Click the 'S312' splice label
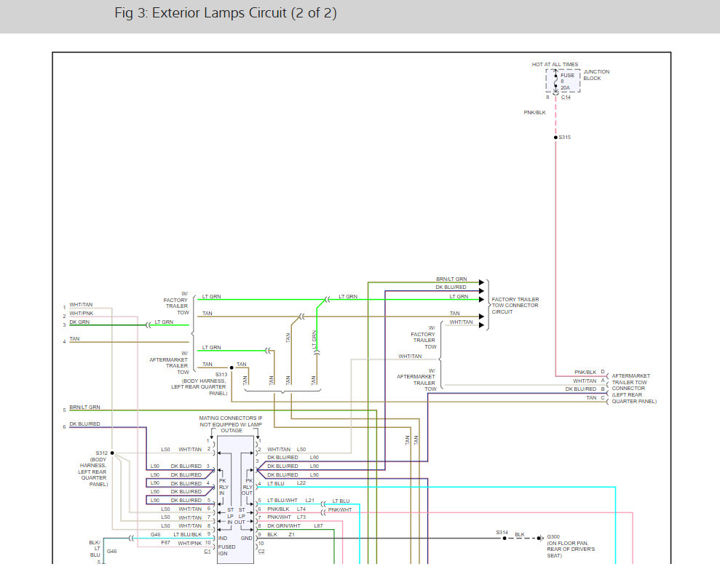The image size is (720, 588). coord(101,453)
